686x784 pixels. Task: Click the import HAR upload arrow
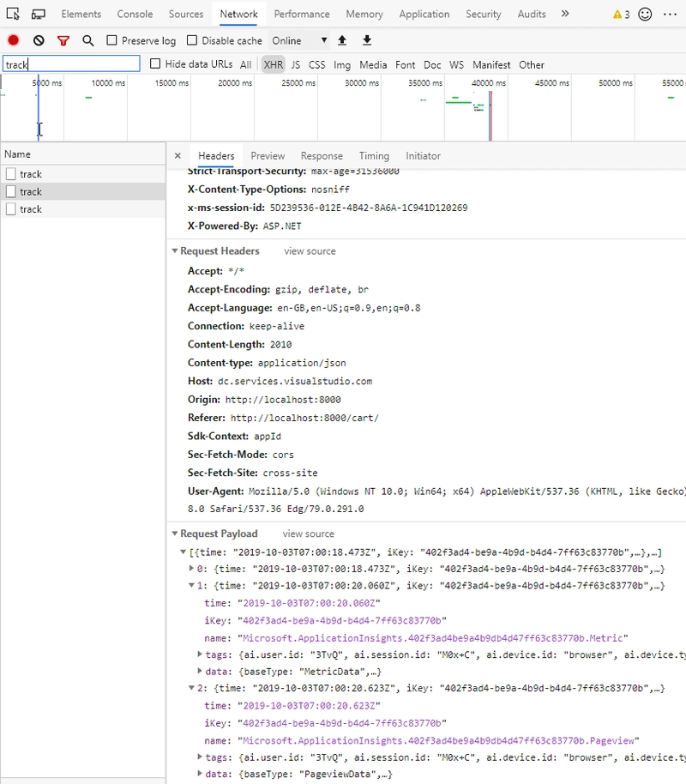[343, 40]
